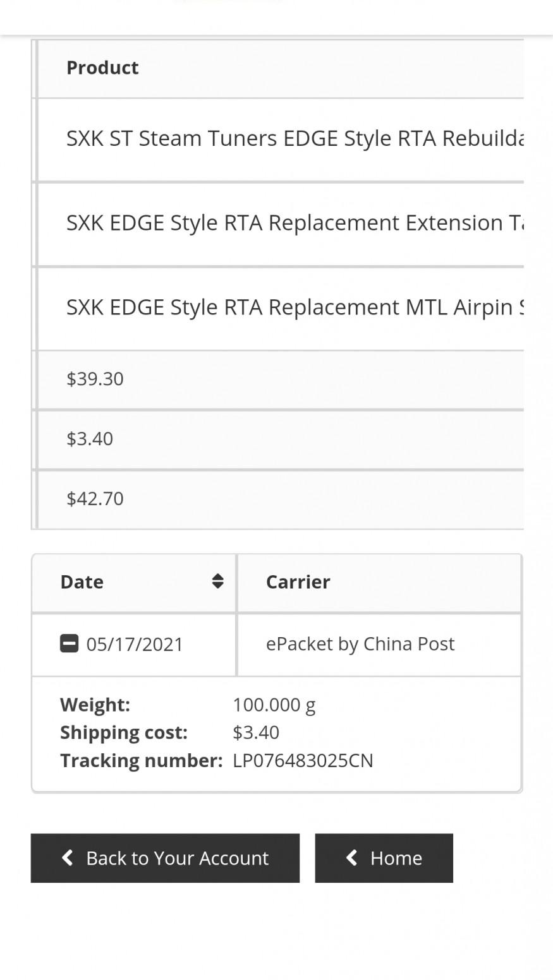This screenshot has height=980, width=553.
Task: Collapse the 05/17/2021 shipment row minus icon
Action: [69, 643]
